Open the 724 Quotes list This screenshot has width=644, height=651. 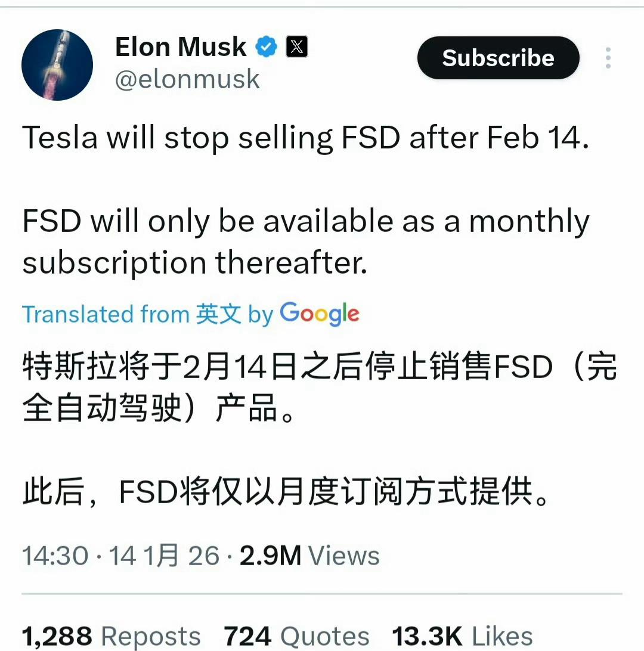tap(296, 635)
